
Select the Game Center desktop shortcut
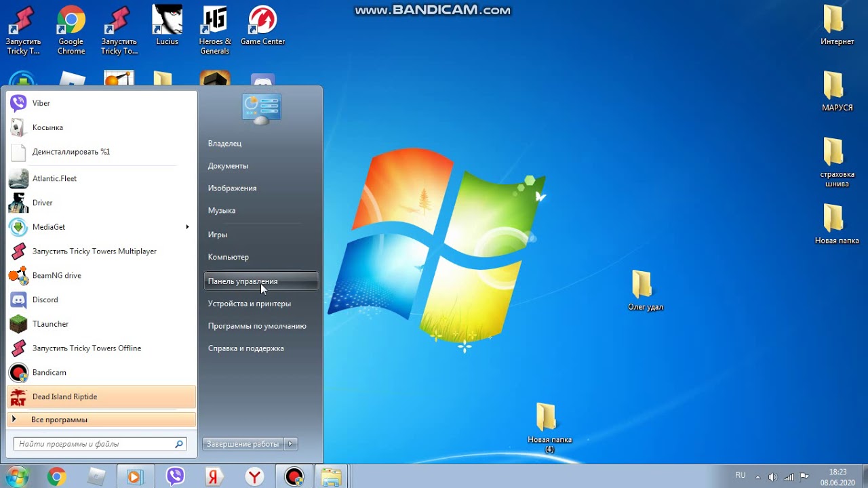(x=262, y=26)
